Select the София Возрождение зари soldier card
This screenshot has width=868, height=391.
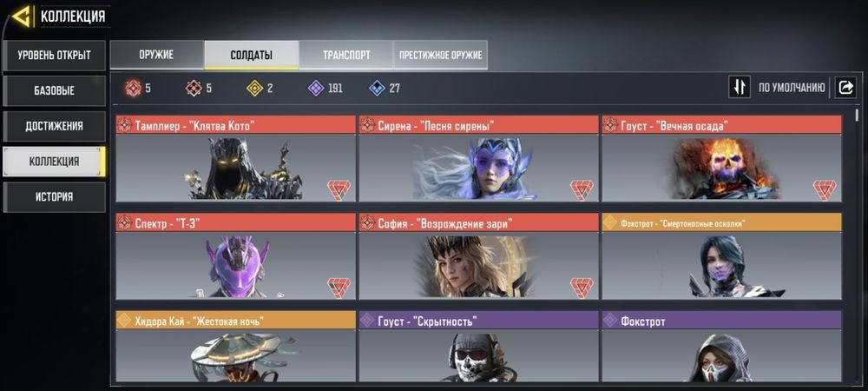[478, 256]
